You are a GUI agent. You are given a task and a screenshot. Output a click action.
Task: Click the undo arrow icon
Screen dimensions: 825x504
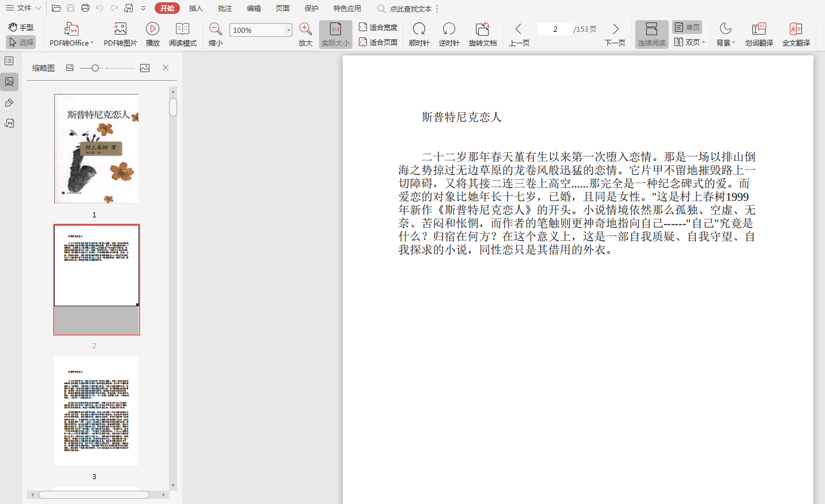100,8
